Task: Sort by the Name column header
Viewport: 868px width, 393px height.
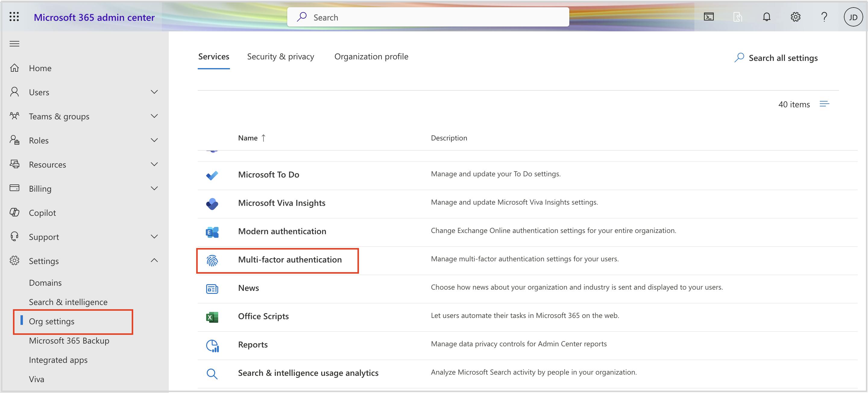Action: pyautogui.click(x=252, y=138)
